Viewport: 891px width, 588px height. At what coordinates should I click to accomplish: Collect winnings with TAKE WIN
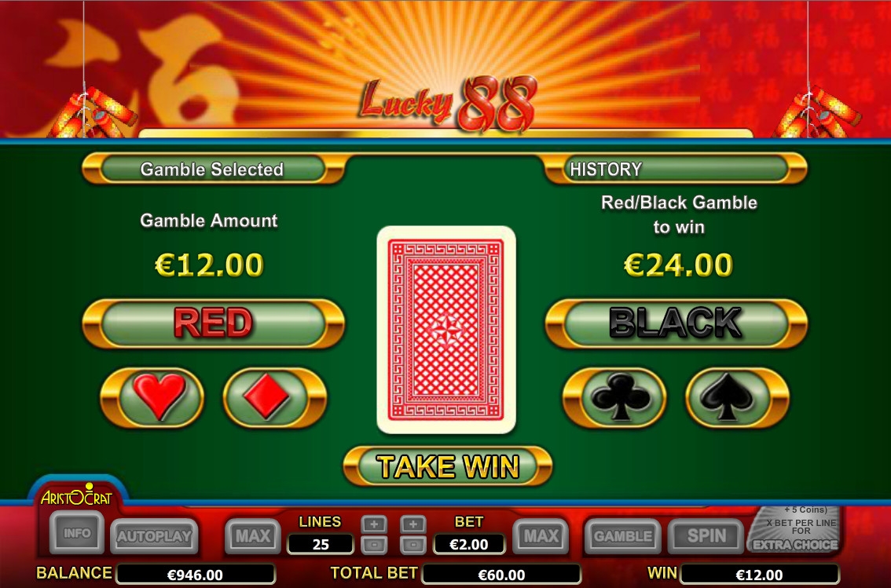[x=448, y=466]
